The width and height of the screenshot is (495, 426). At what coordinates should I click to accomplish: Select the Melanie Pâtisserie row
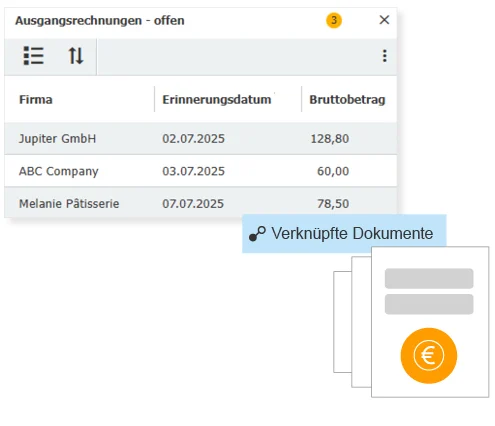click(x=201, y=203)
